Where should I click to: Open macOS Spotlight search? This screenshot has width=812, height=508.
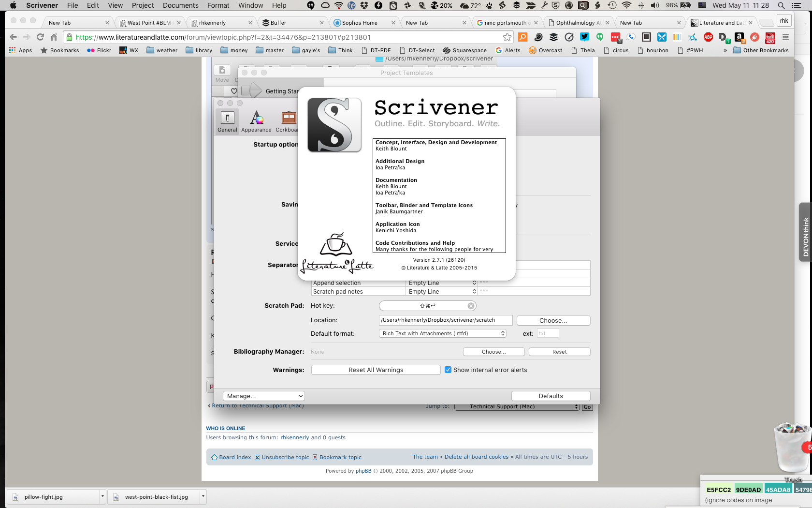point(781,5)
